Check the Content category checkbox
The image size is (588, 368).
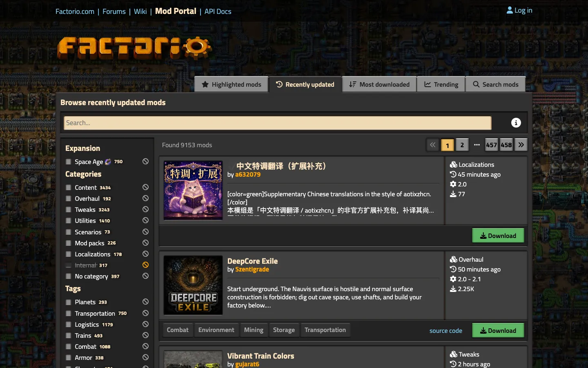[x=69, y=188]
